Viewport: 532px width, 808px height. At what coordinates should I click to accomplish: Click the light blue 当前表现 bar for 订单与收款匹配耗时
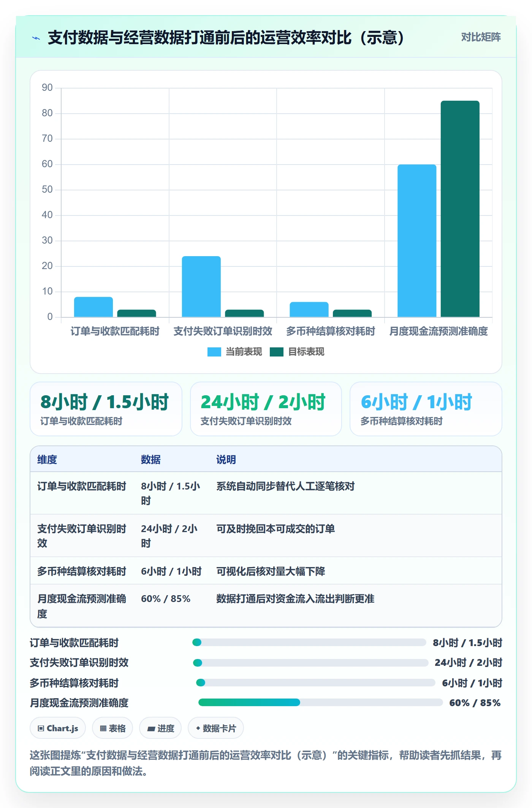(x=93, y=307)
